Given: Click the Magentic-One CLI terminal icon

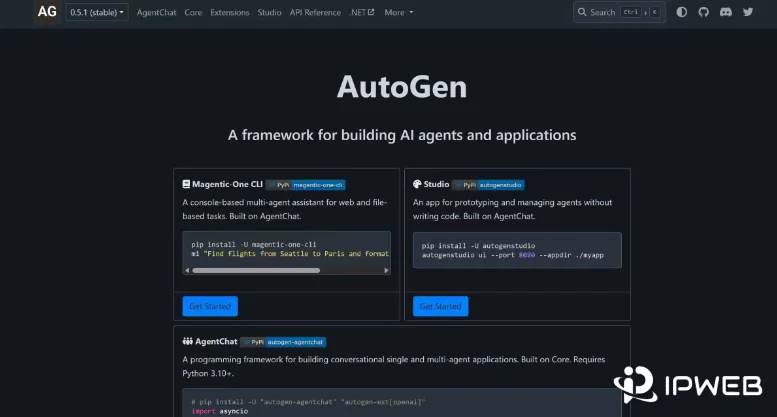Looking at the screenshot, I should [x=186, y=185].
